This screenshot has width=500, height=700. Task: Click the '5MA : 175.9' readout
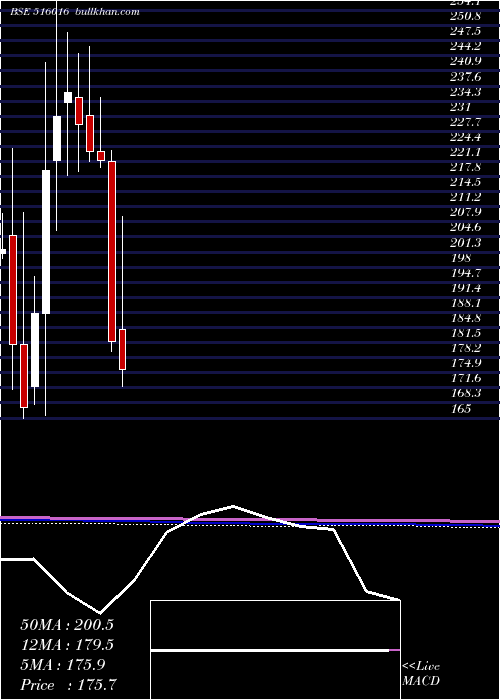63,665
